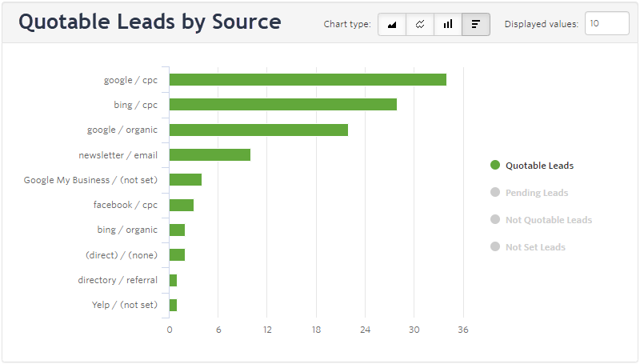Viewport: 640px width, 364px height.
Task: Click 'Google My Business / (not set)' label
Action: pos(90,180)
